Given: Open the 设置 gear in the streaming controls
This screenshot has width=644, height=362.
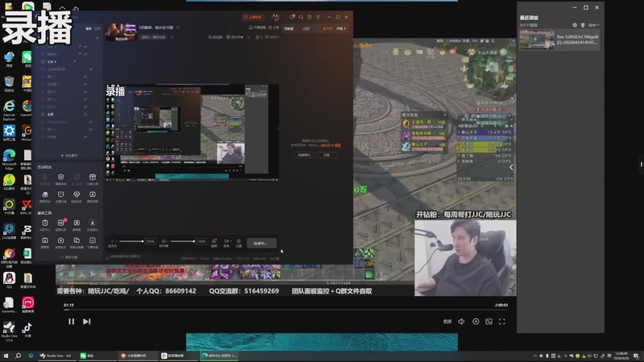Looking at the screenshot, I should (x=238, y=243).
